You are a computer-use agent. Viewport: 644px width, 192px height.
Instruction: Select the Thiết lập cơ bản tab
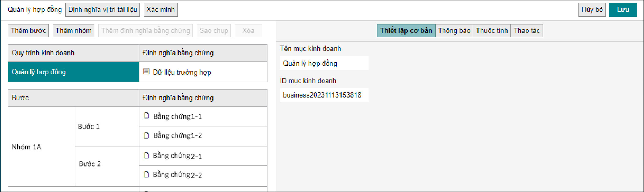406,31
